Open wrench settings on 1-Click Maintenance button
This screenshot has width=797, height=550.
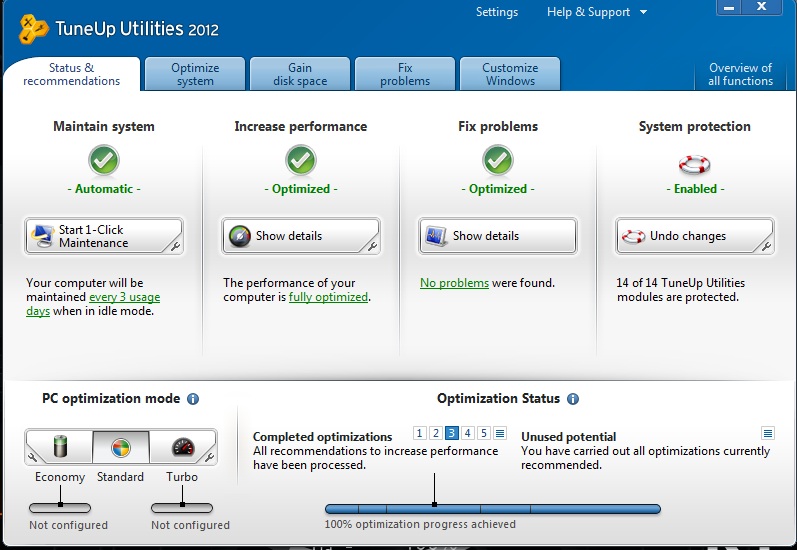click(x=174, y=246)
